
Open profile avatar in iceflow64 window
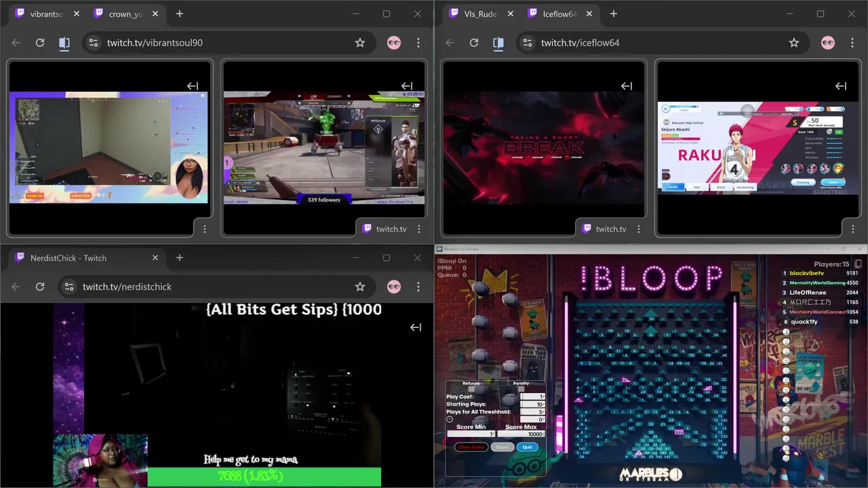(x=828, y=43)
